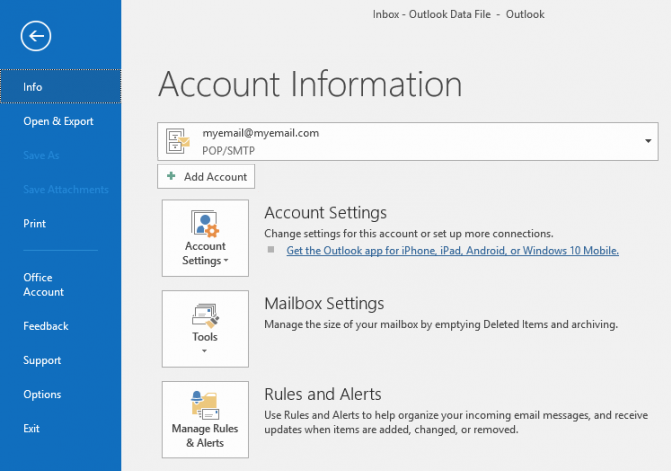The width and height of the screenshot is (671, 471).
Task: Click the Rules and Alerts heading
Action: [x=323, y=394]
